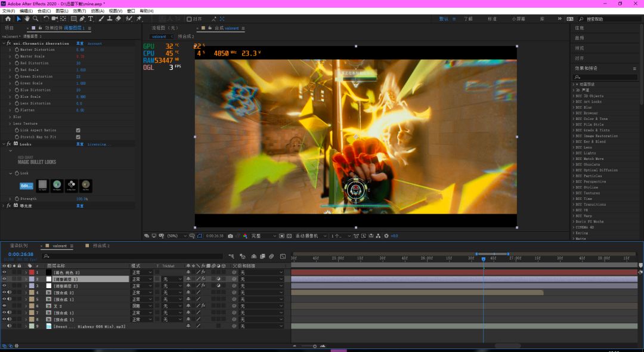Expand the Lens Texture property group
This screenshot has height=352, width=644.
[10, 123]
